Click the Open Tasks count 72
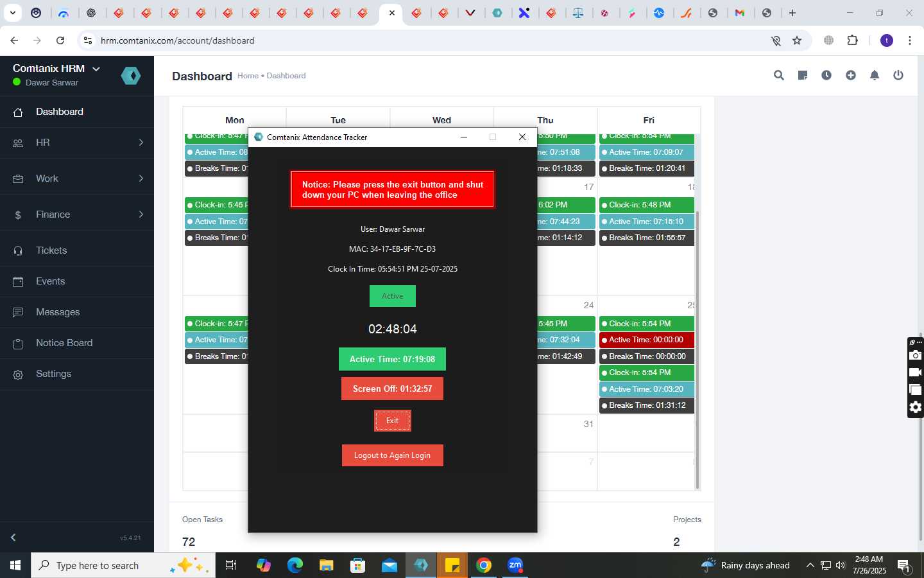 pos(189,542)
